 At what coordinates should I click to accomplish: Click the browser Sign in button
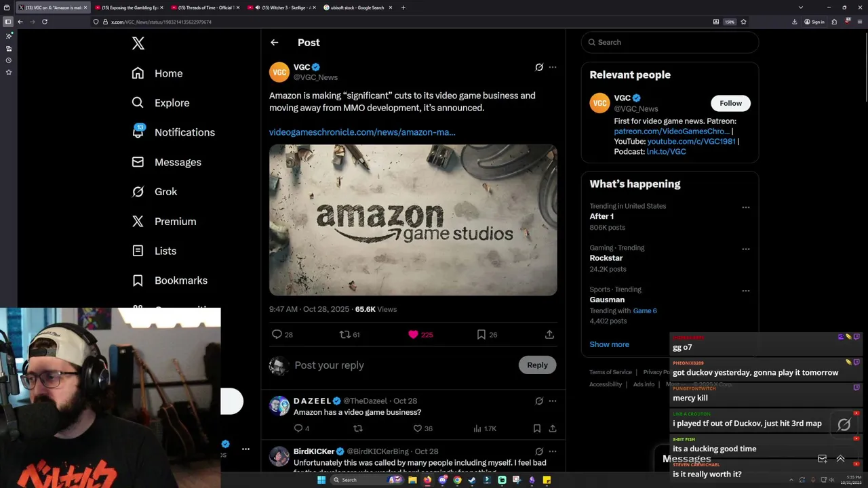814,22
